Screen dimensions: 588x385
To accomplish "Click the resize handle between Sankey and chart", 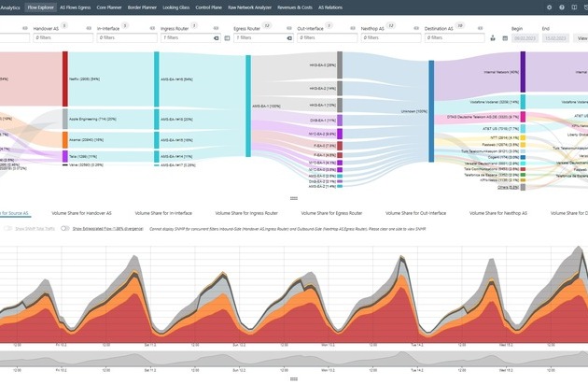I will click(294, 198).
